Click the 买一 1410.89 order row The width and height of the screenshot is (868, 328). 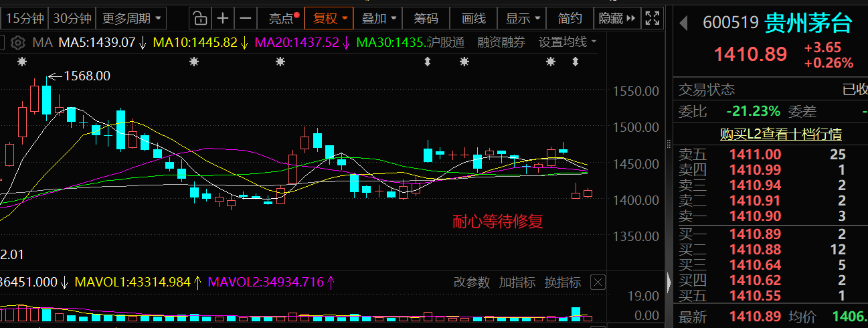[x=771, y=234]
